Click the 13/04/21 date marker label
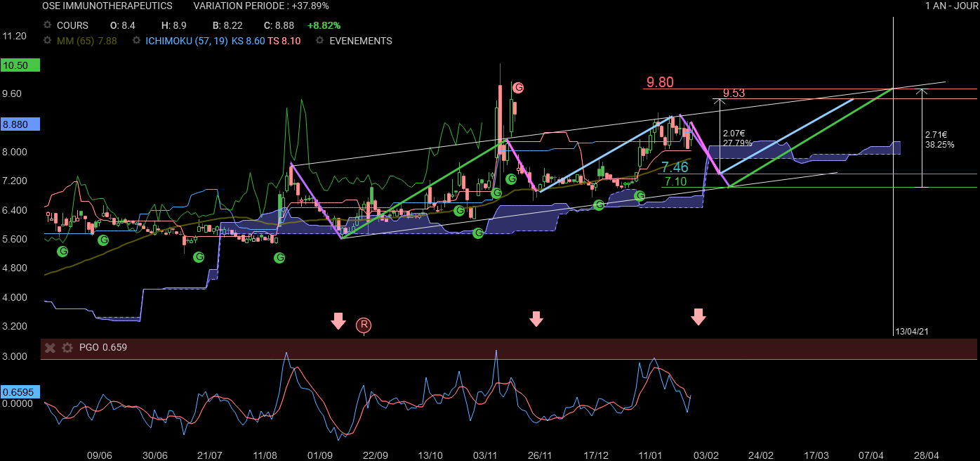Image resolution: width=980 pixels, height=461 pixels. click(x=913, y=331)
